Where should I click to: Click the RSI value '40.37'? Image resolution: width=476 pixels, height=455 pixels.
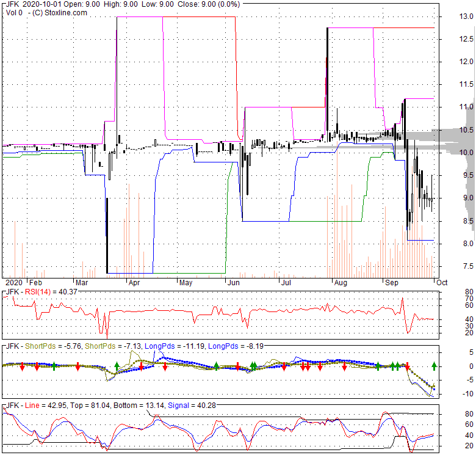[x=68, y=292]
